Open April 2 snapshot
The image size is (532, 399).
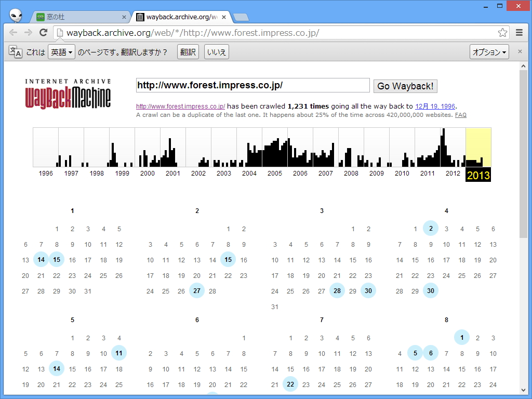click(431, 229)
